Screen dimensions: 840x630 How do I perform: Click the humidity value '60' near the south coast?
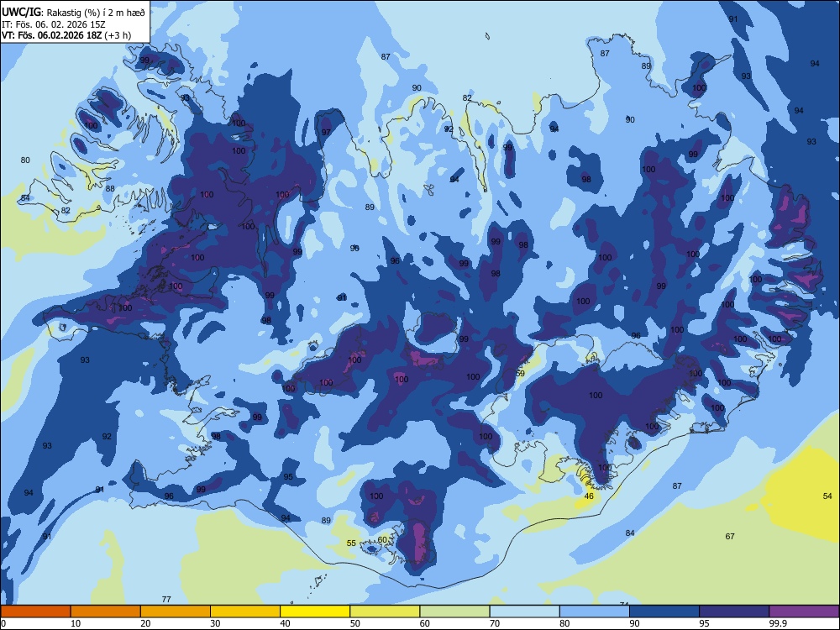tap(382, 539)
